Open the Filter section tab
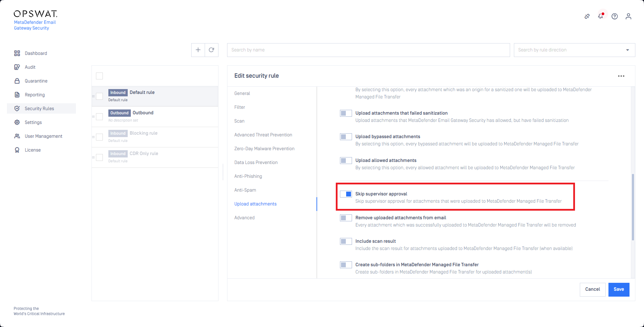 240,107
